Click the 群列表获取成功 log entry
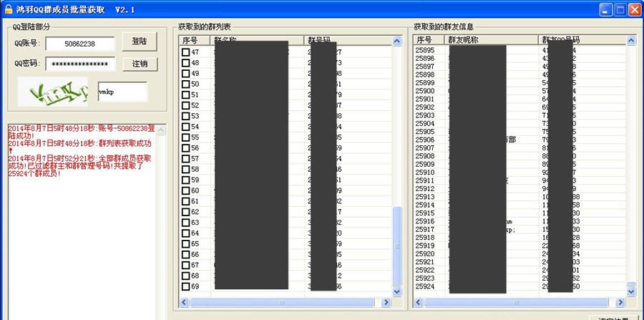Viewport: 644px width, 320px height. [x=80, y=146]
